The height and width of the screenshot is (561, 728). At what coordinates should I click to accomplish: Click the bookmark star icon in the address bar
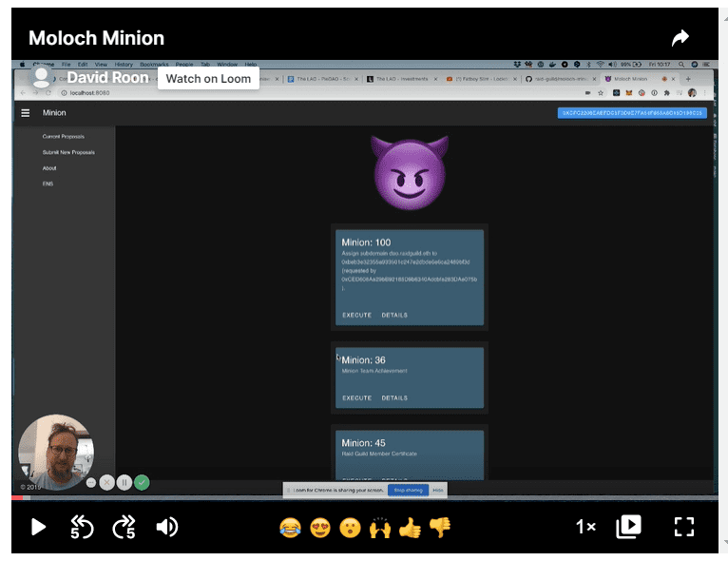pyautogui.click(x=601, y=93)
